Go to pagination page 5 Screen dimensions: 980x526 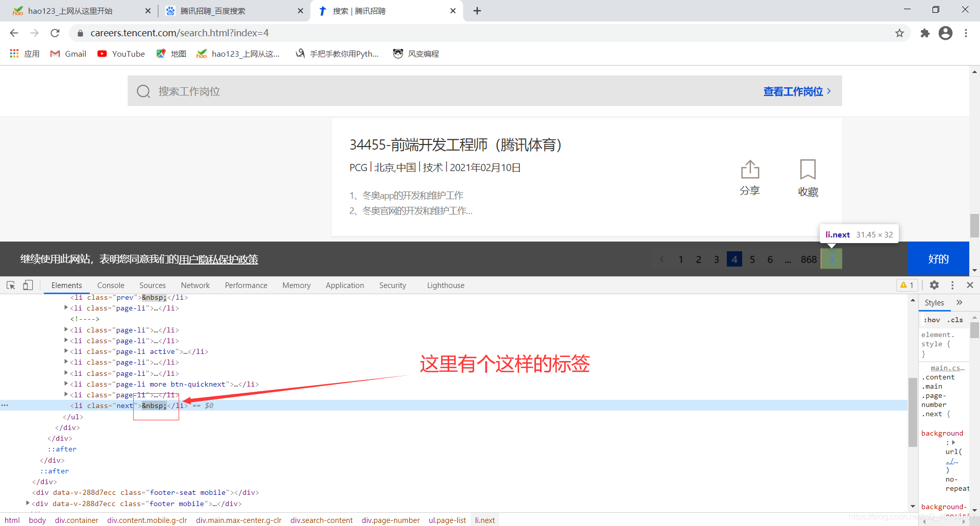[x=752, y=259]
